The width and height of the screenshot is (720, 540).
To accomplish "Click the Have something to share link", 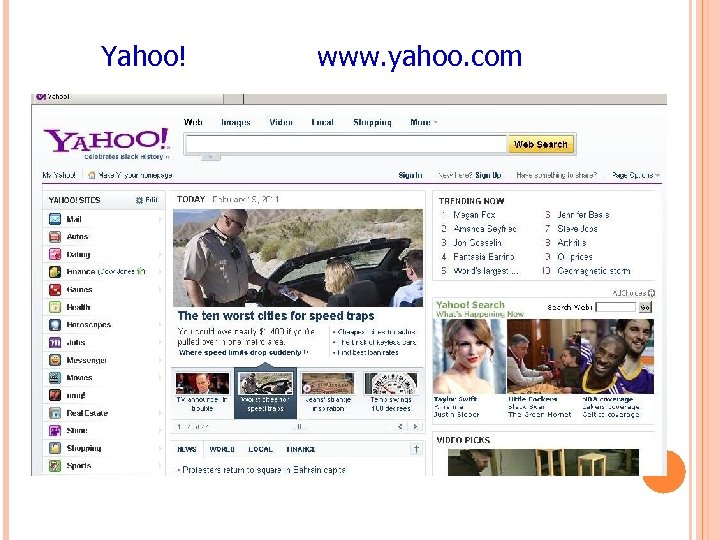I will [557, 175].
